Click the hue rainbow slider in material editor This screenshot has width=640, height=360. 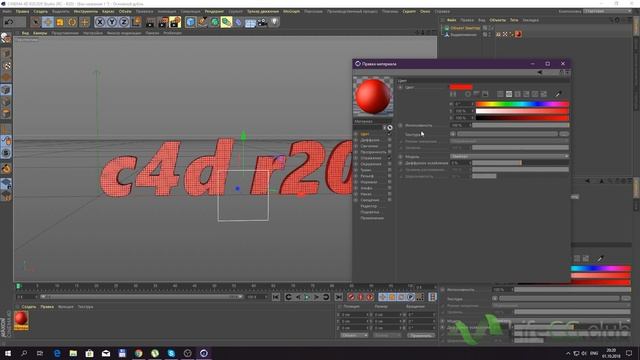(x=522, y=104)
